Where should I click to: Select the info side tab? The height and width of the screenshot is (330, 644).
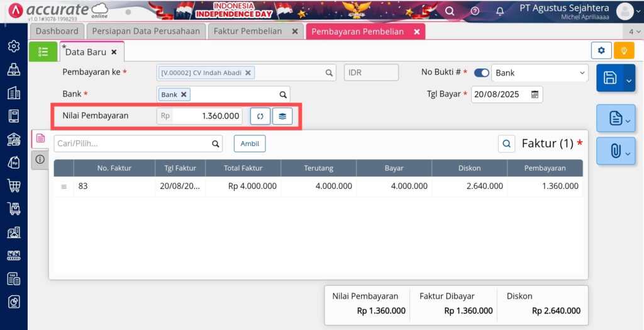pos(40,160)
